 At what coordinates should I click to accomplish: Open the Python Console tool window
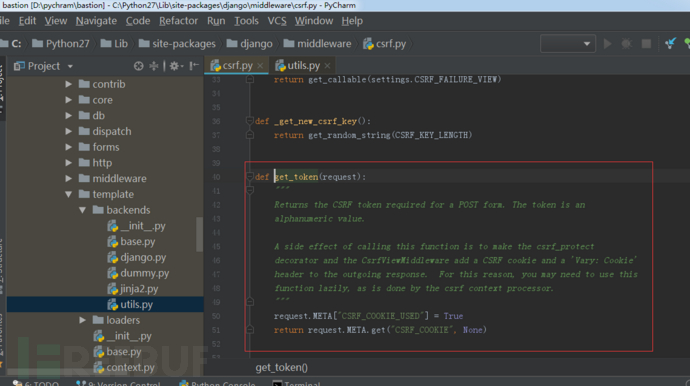click(217, 383)
